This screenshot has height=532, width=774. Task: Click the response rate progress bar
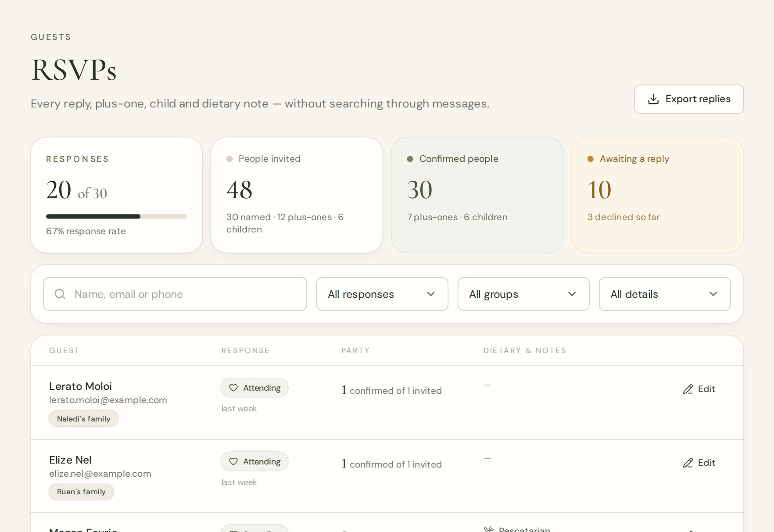[x=116, y=216]
